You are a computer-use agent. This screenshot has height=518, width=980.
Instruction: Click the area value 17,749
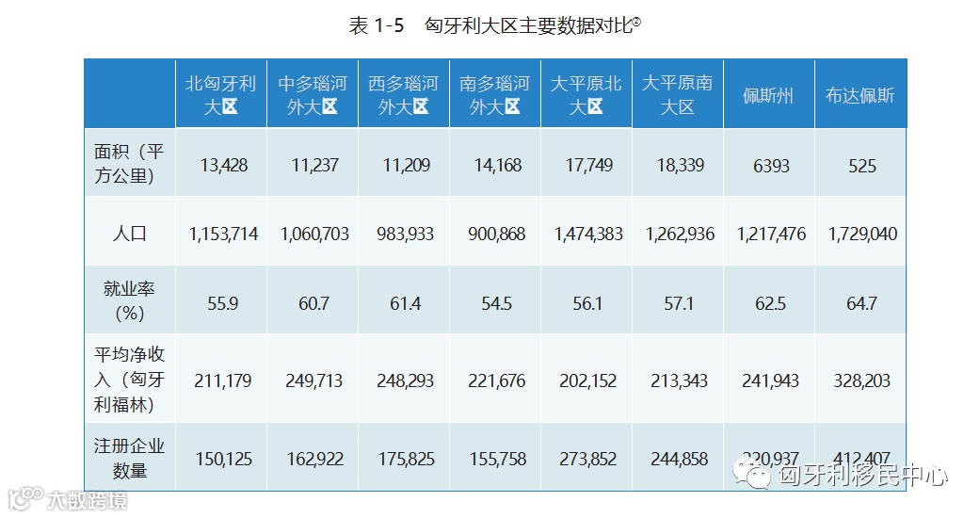tap(588, 165)
